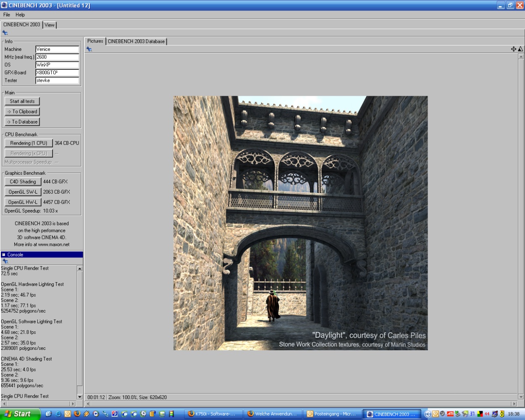Click the yellow tray icon beside the clock

[502, 414]
